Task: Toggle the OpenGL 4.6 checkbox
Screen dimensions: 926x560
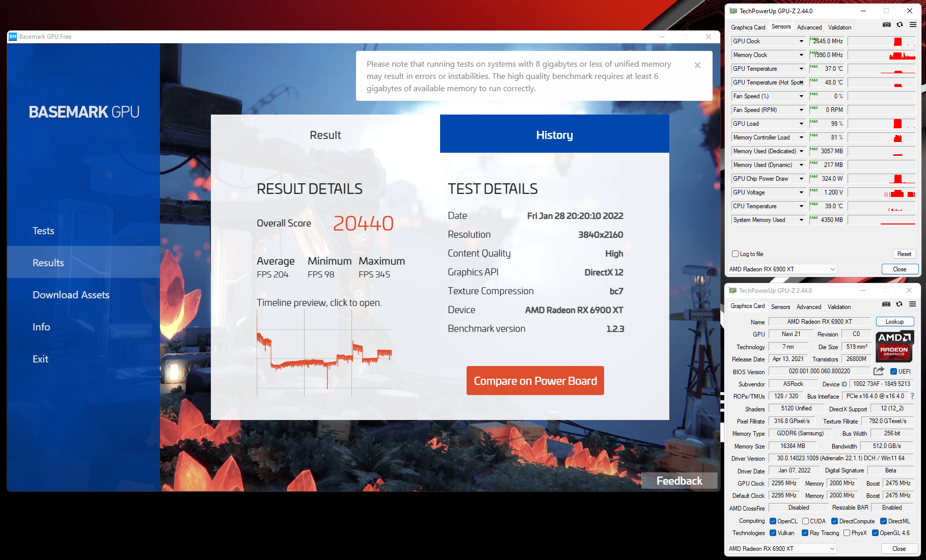Action: pyautogui.click(x=875, y=533)
